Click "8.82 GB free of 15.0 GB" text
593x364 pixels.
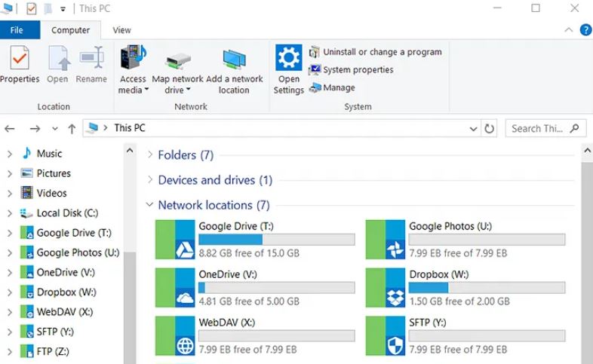249,253
